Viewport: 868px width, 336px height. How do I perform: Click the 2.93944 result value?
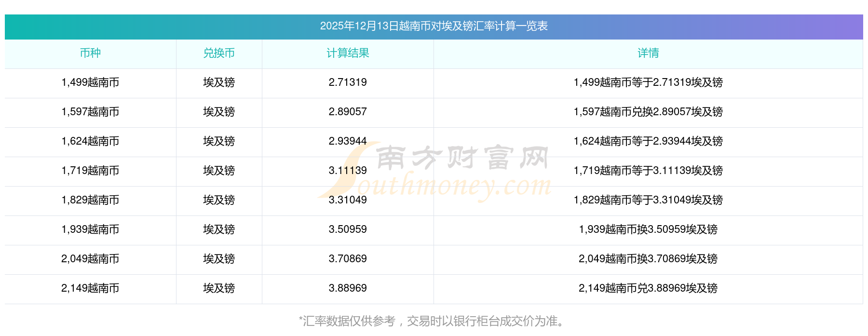(x=348, y=141)
